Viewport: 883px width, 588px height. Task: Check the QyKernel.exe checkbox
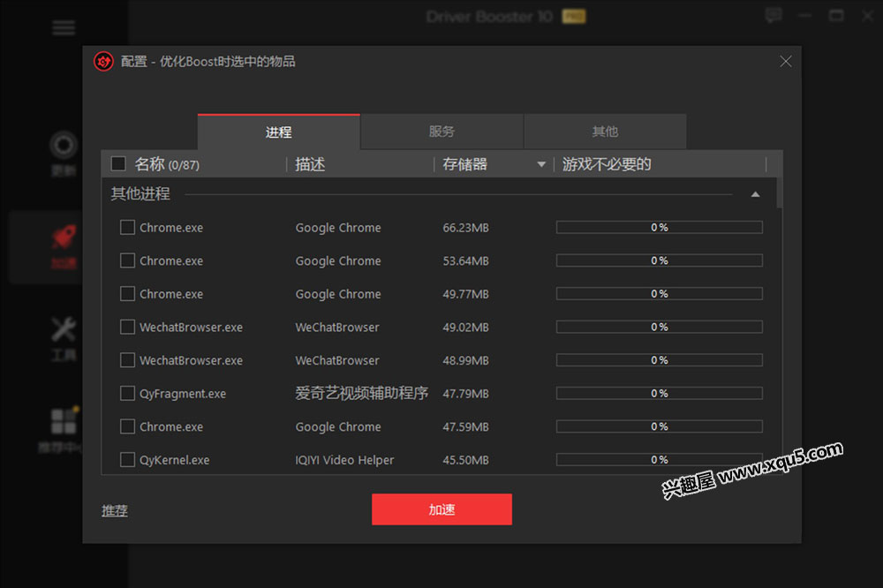tap(127, 460)
